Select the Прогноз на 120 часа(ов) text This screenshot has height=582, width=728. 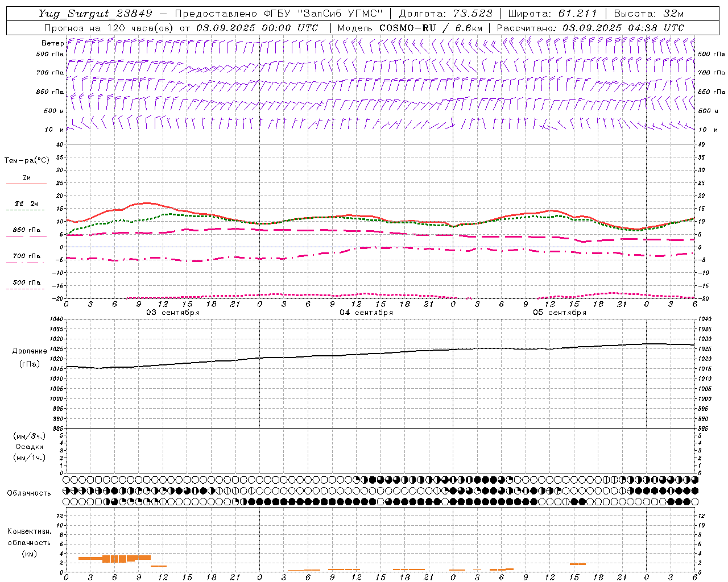point(109,28)
